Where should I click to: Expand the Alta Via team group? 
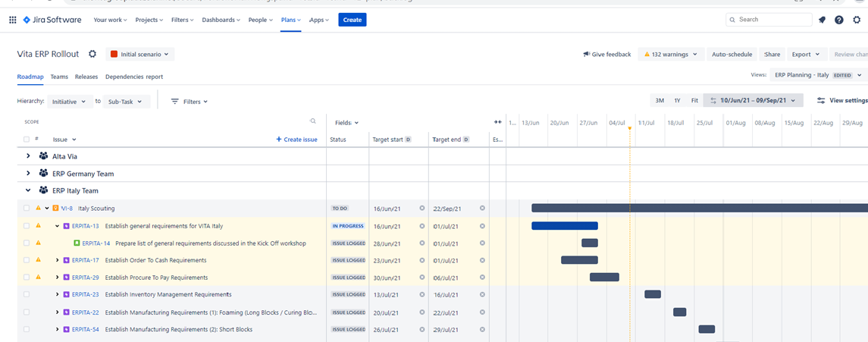[28, 156]
